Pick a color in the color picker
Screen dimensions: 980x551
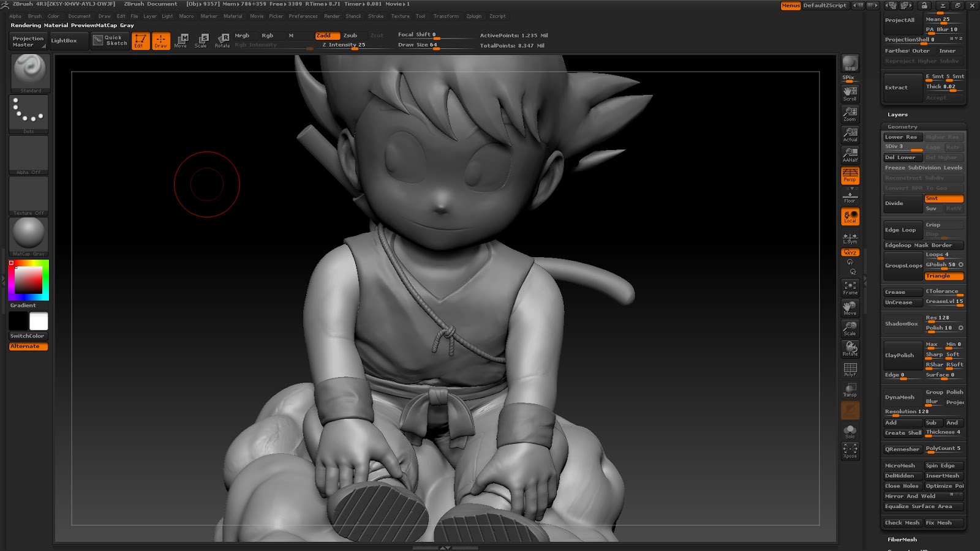29,280
